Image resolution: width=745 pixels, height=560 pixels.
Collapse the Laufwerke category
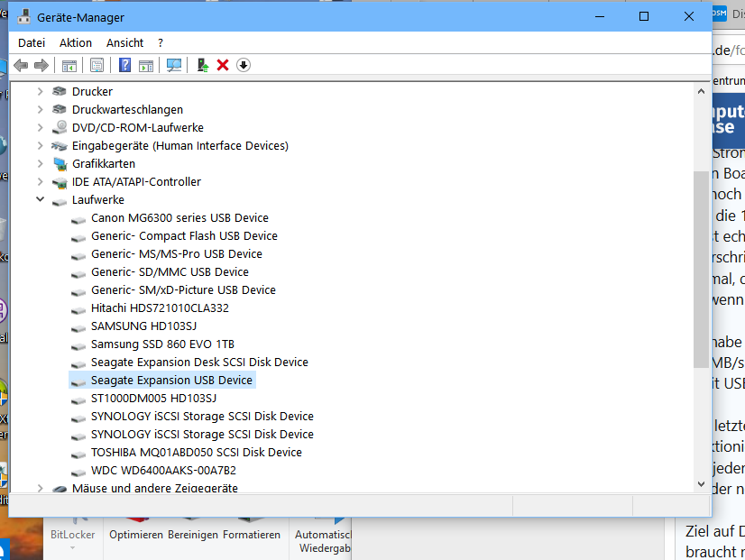point(41,199)
